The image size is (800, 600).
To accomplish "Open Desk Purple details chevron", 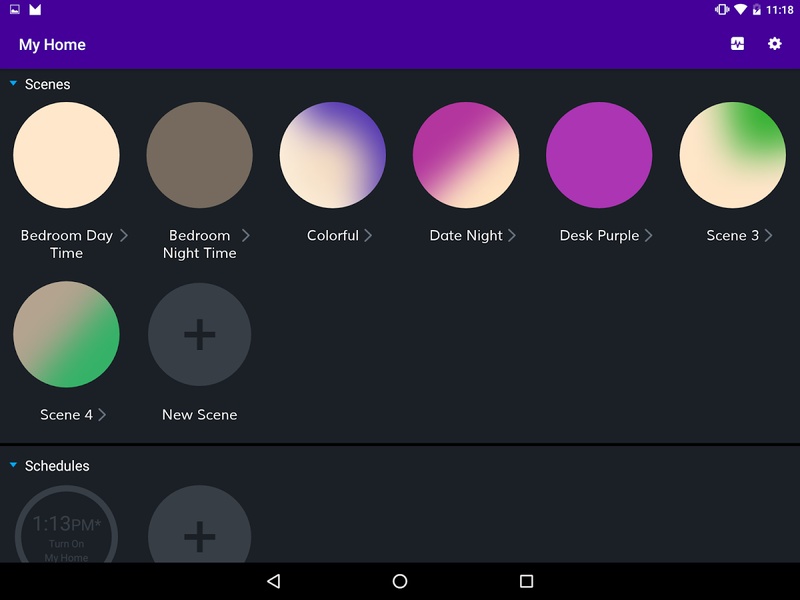I will tap(648, 235).
